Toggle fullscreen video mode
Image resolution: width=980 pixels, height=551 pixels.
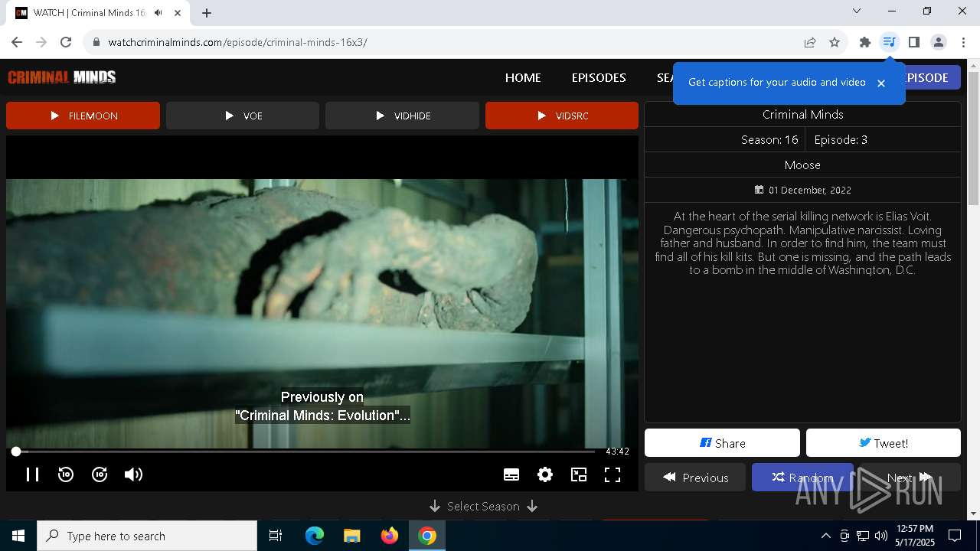pos(612,474)
